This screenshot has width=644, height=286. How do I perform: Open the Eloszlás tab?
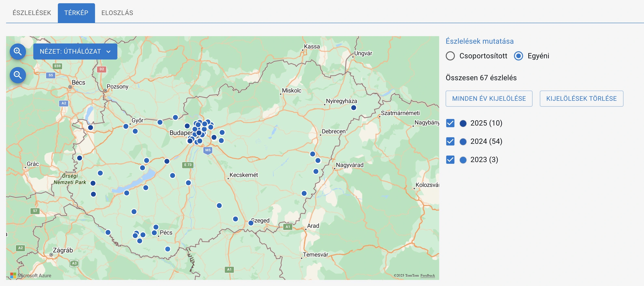tap(117, 13)
